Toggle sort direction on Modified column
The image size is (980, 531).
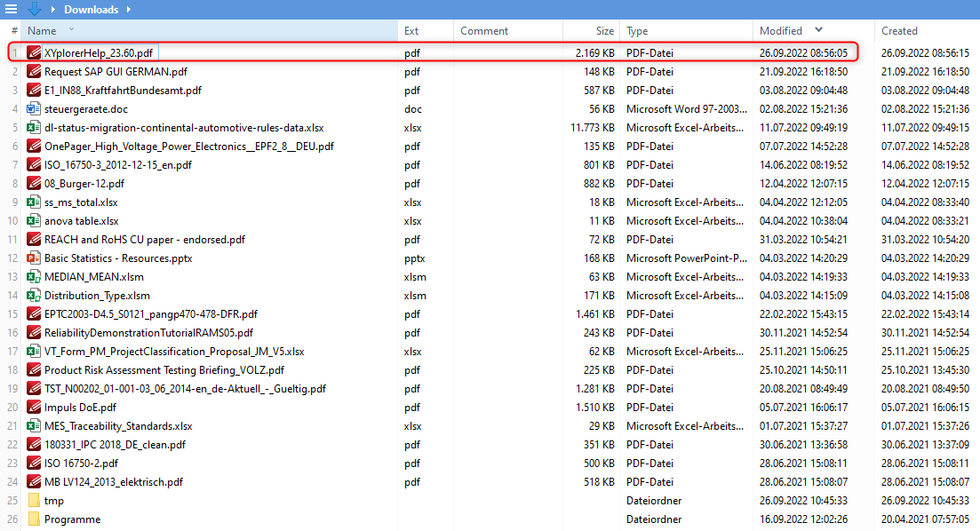817,31
